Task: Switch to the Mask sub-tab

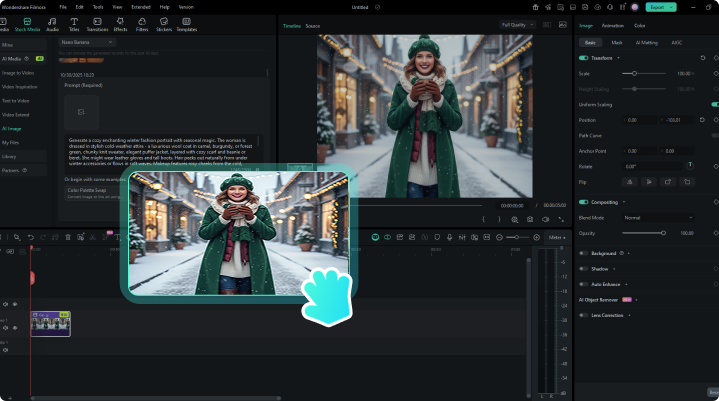Action: coord(617,43)
